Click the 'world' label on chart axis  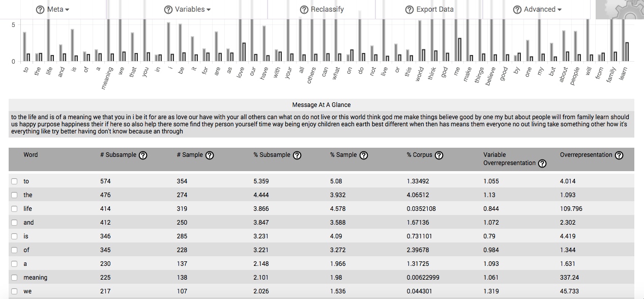pyautogui.click(x=420, y=74)
